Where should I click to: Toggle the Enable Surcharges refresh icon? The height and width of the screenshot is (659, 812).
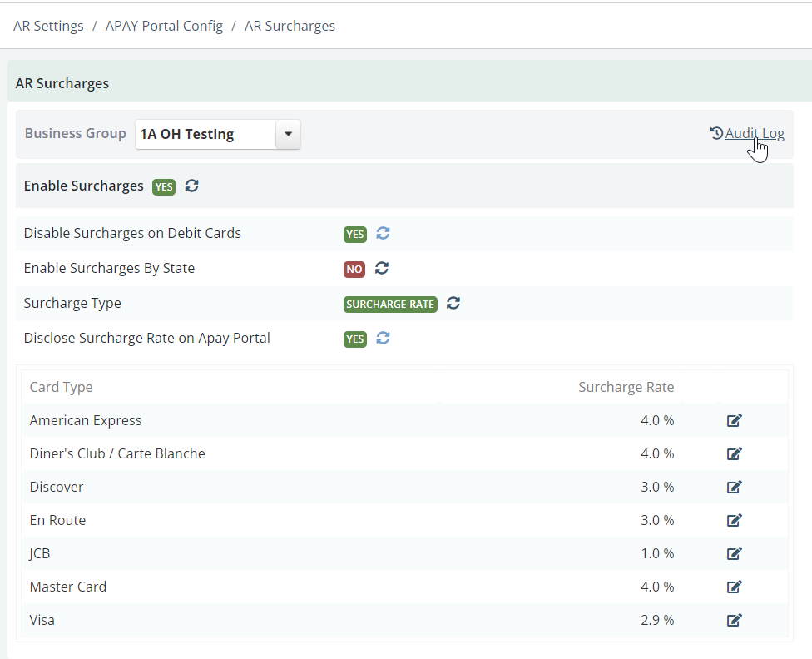pyautogui.click(x=192, y=186)
